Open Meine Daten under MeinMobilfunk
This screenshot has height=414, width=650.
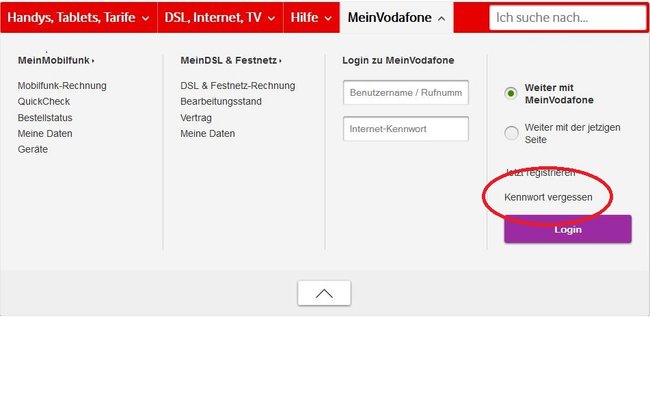45,133
